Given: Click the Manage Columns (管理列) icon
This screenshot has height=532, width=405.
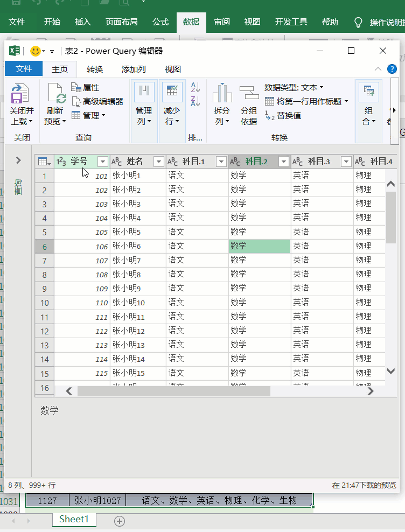Looking at the screenshot, I should (x=144, y=92).
